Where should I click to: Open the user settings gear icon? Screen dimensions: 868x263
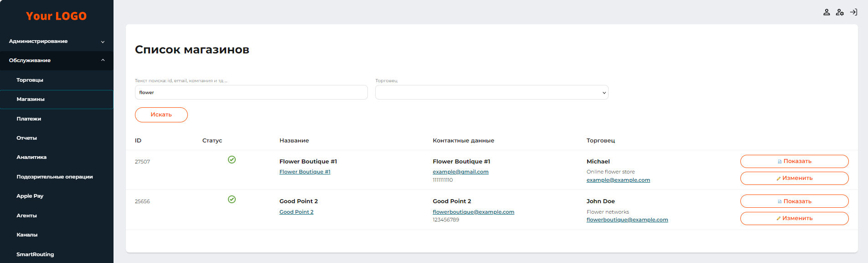point(840,12)
